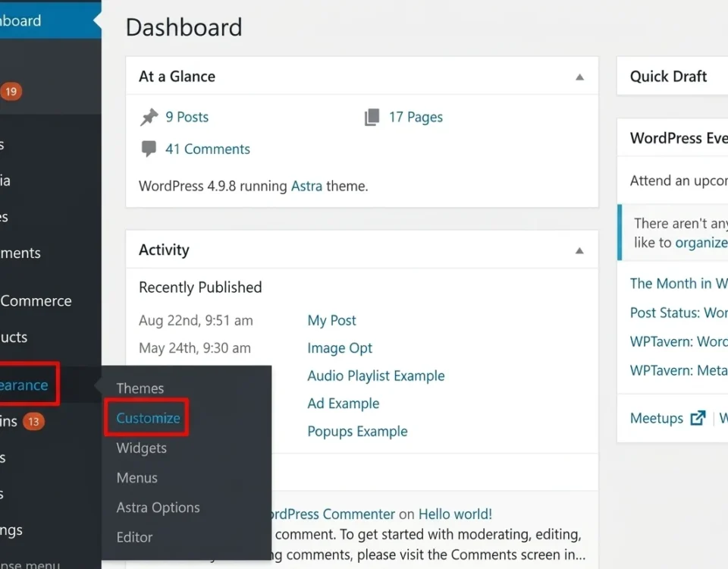Open the 9 Posts link
728x569 pixels.
(187, 117)
